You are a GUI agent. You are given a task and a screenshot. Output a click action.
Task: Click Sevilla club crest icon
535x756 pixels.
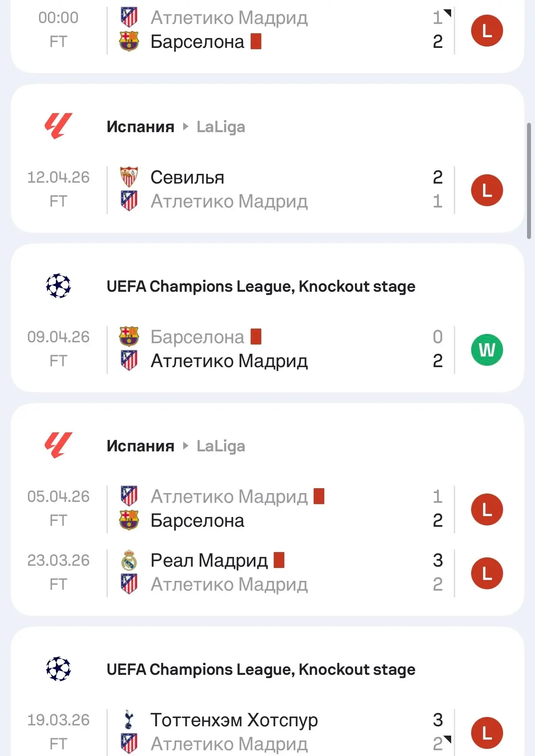click(129, 177)
